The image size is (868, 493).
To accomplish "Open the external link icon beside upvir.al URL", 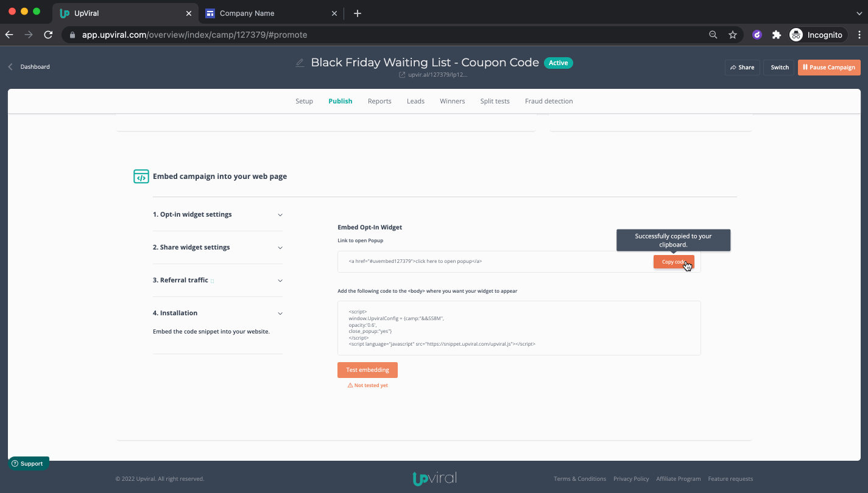I will point(402,75).
